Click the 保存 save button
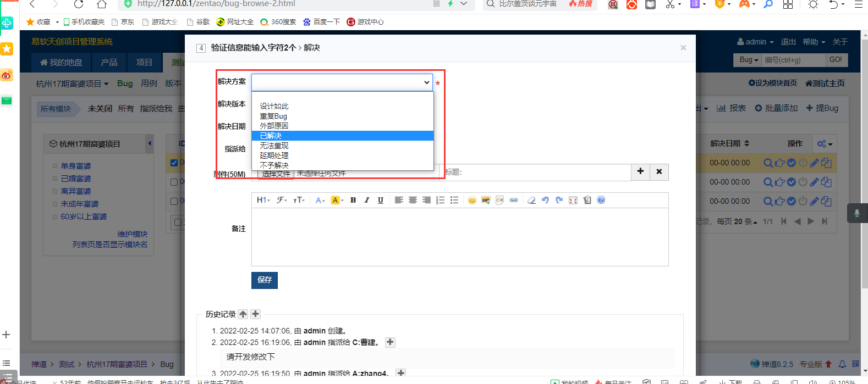868x384 pixels. (265, 280)
